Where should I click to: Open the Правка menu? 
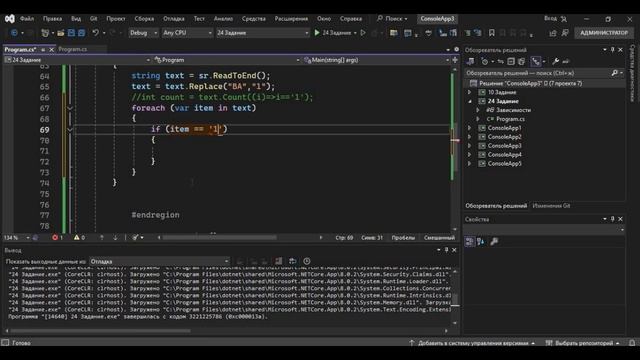(x=53, y=19)
